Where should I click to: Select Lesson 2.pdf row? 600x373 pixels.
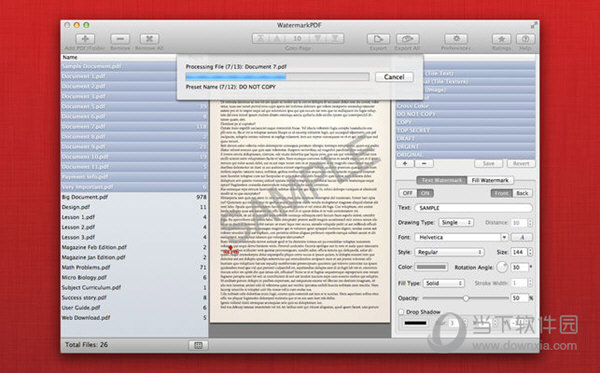pos(134,227)
